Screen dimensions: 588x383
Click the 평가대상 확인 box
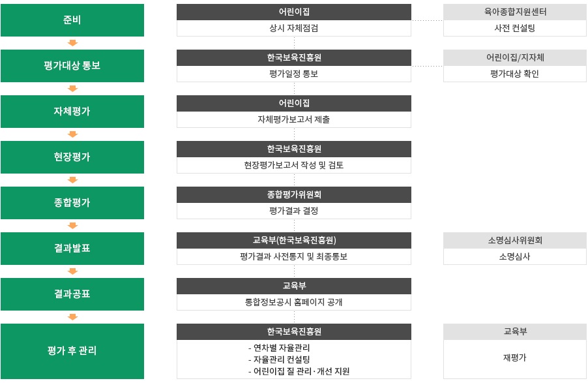point(515,74)
